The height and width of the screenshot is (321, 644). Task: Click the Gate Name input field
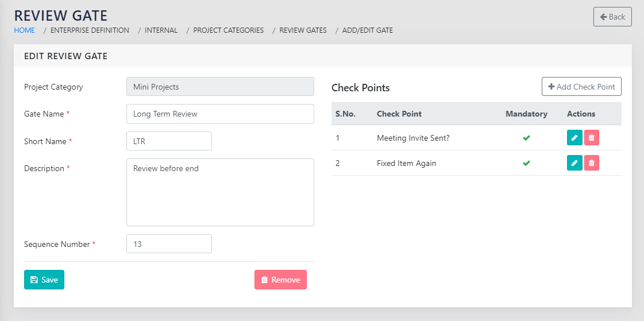pos(220,114)
